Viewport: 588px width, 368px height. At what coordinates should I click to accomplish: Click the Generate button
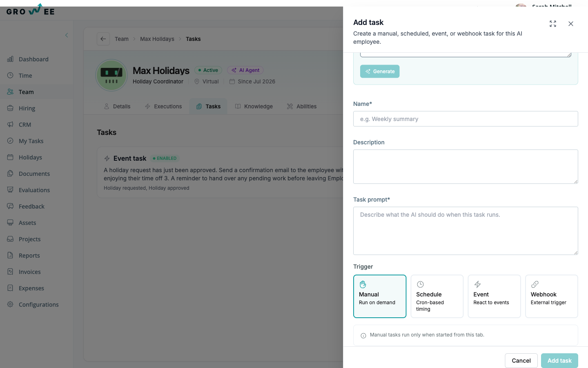380,72
